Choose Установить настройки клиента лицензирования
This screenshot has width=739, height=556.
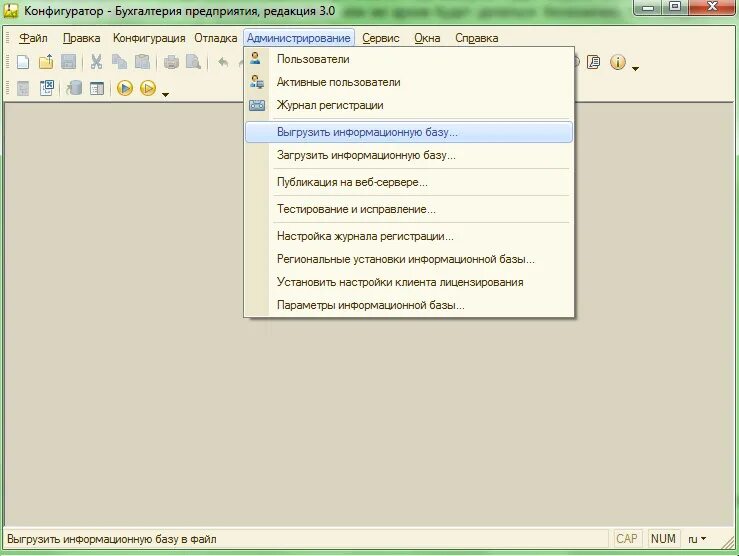(409, 282)
